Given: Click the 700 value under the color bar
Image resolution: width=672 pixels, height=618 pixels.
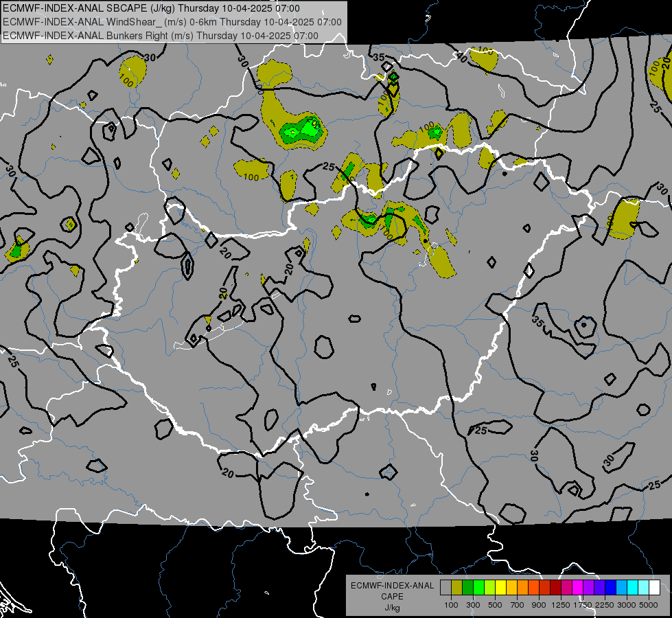Looking at the screenshot, I should tap(518, 605).
